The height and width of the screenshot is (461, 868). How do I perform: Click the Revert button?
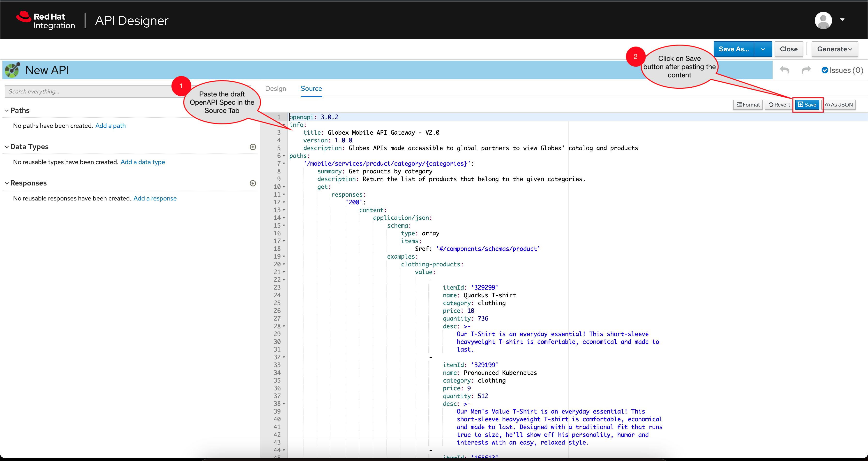(779, 105)
